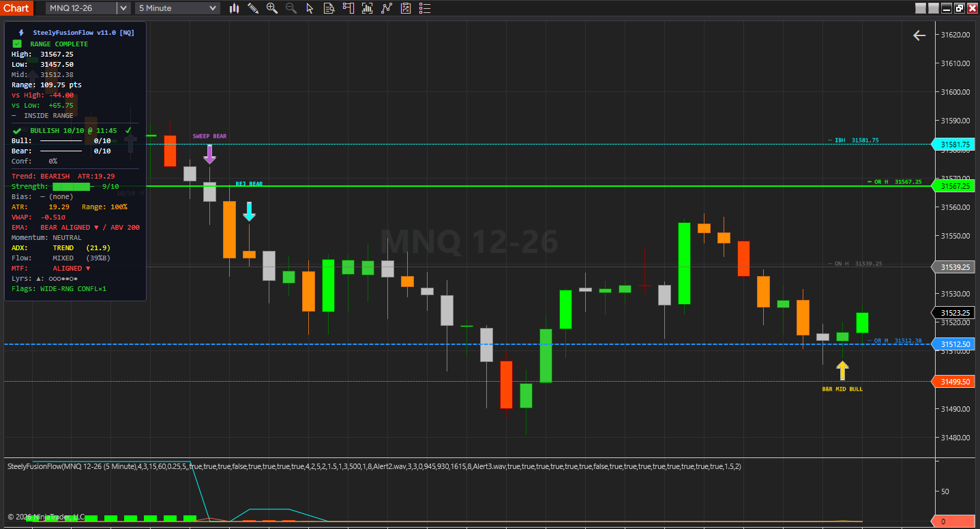Click the green check next to RANGE COMPLETE
980x529 pixels.
coord(17,44)
